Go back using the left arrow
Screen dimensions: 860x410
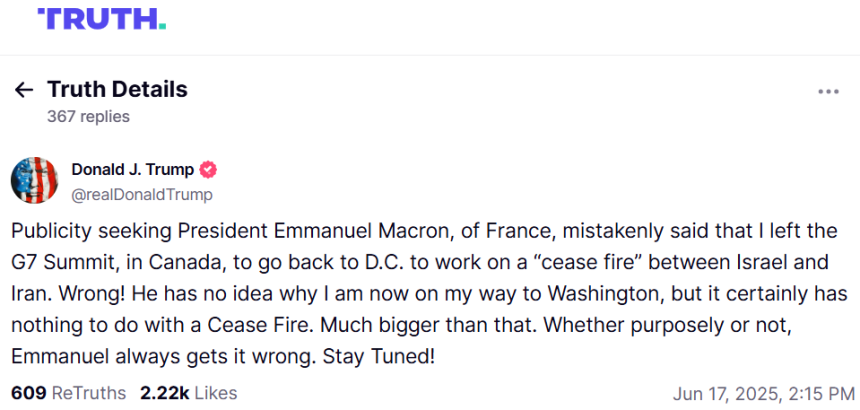(24, 90)
